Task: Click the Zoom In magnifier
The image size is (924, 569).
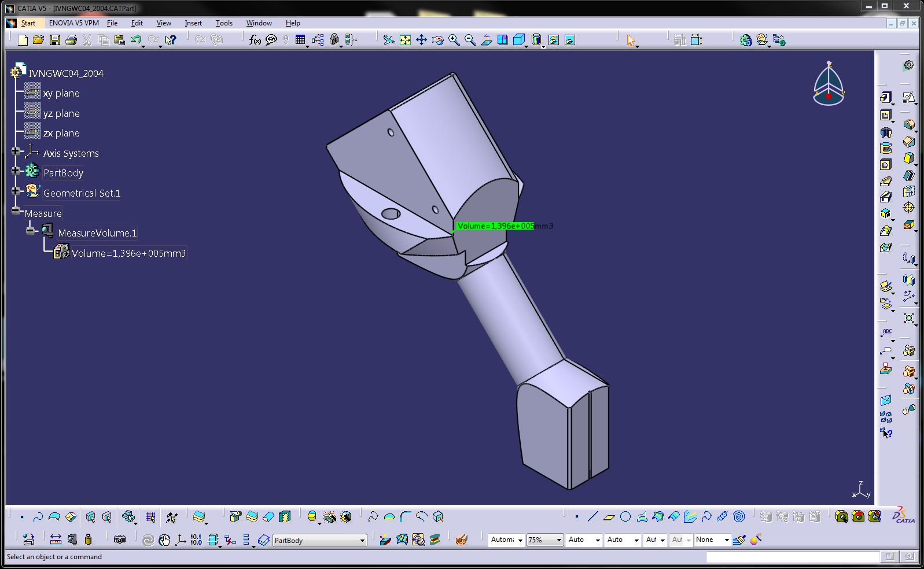Action: pyautogui.click(x=454, y=40)
